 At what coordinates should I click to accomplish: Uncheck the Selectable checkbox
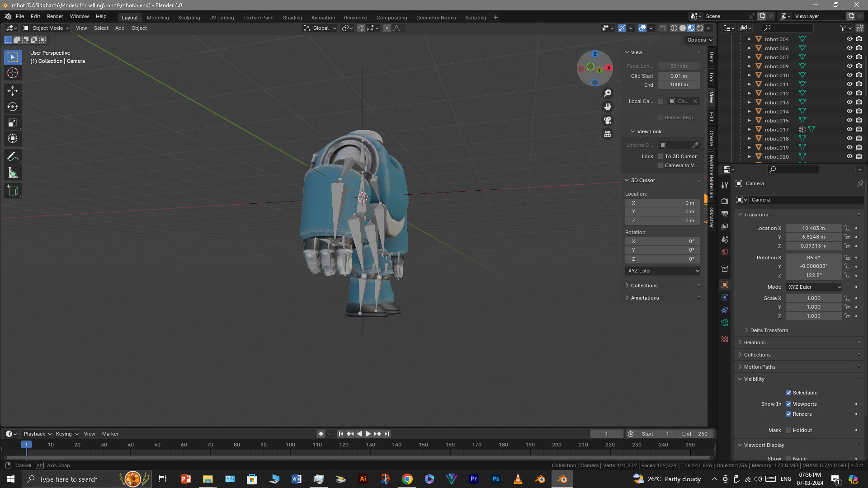coord(788,393)
